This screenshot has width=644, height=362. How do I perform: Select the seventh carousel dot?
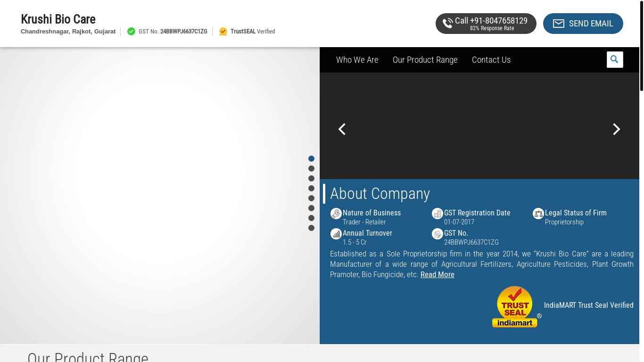pos(311,218)
